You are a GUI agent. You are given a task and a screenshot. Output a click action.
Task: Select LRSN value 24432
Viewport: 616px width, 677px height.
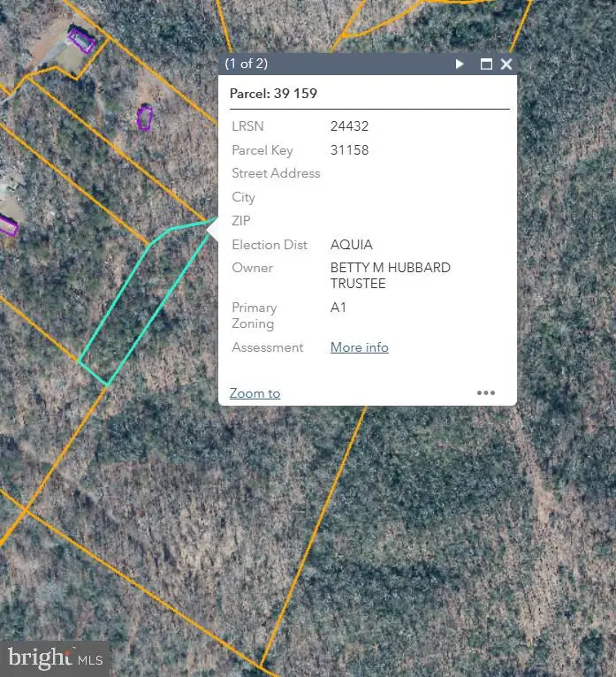pyautogui.click(x=349, y=126)
